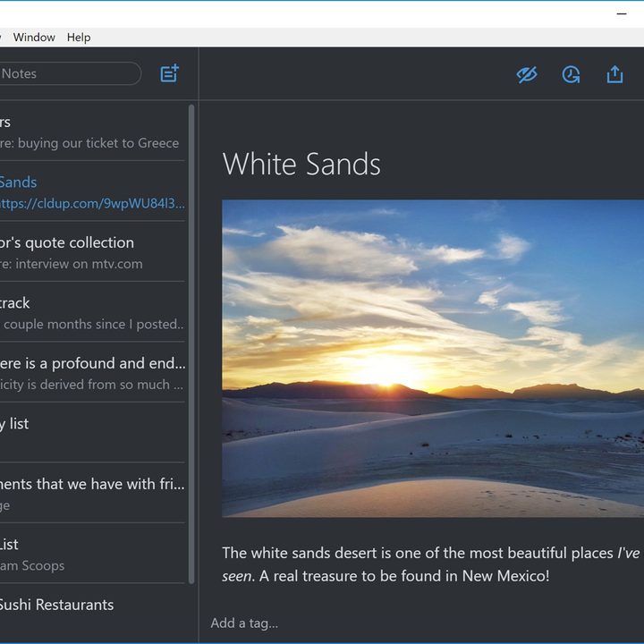
Task: Click the desert sunset image in the note
Action: pos(433,358)
